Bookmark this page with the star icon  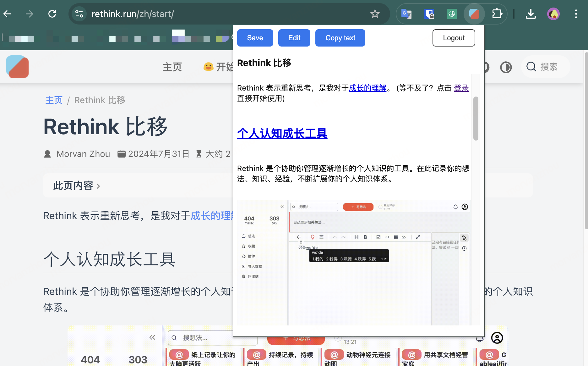[375, 14]
